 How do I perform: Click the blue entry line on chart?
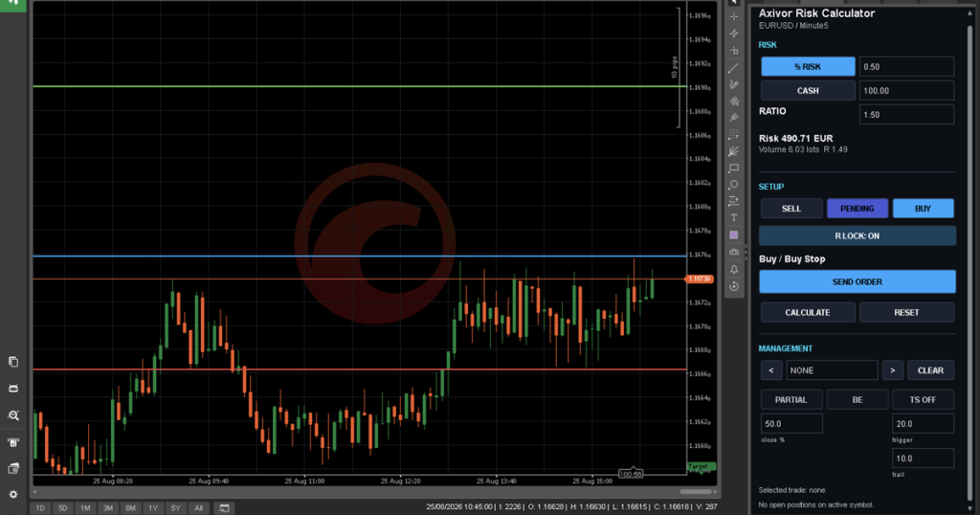[360, 257]
